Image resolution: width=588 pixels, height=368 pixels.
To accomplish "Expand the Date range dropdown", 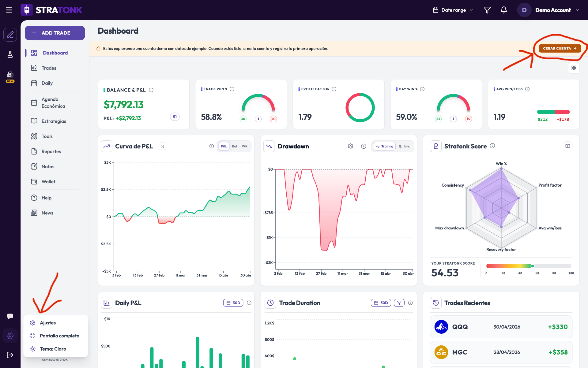I will click(x=453, y=10).
